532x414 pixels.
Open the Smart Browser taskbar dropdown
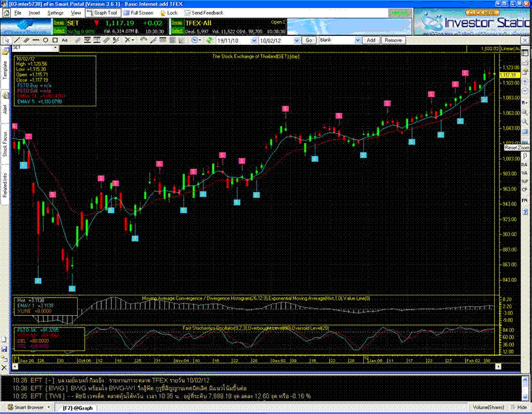coord(49,407)
